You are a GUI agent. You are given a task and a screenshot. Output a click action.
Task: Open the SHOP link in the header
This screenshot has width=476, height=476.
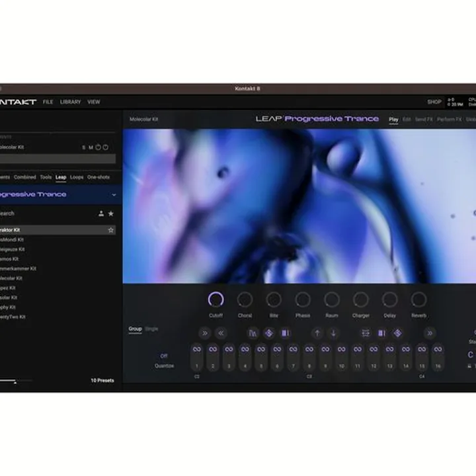(x=434, y=102)
